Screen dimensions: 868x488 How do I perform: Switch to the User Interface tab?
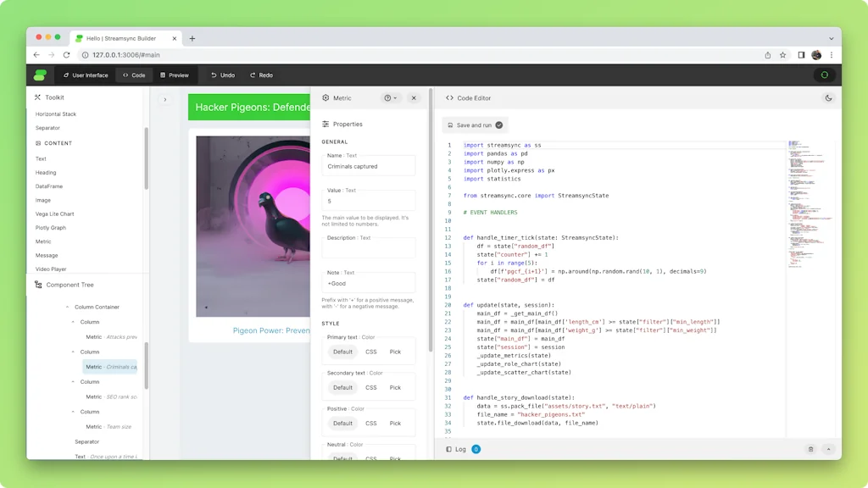click(x=85, y=75)
